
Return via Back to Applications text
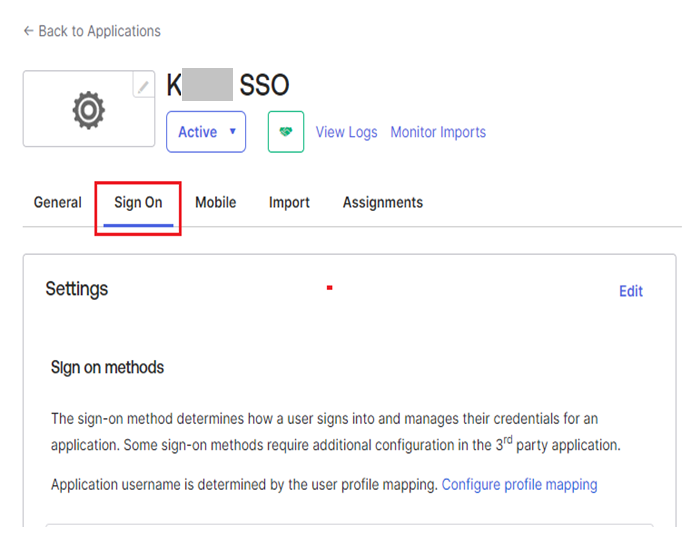pos(99,32)
